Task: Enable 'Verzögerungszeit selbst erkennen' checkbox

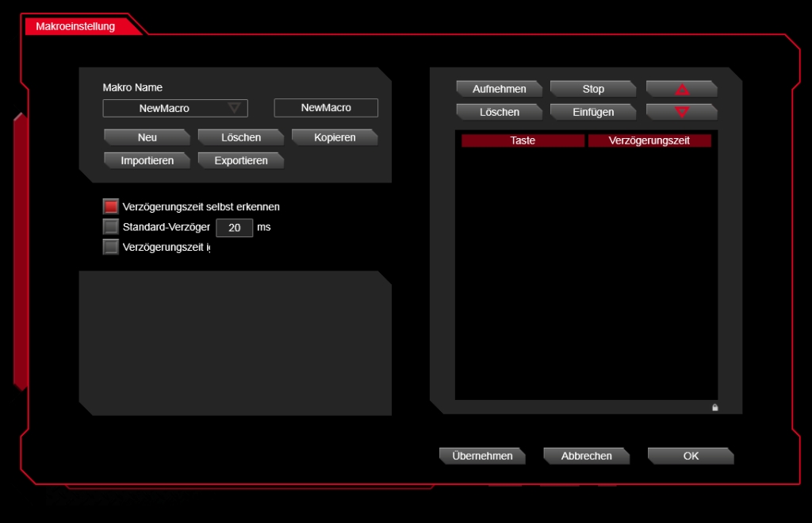Action: [x=110, y=206]
